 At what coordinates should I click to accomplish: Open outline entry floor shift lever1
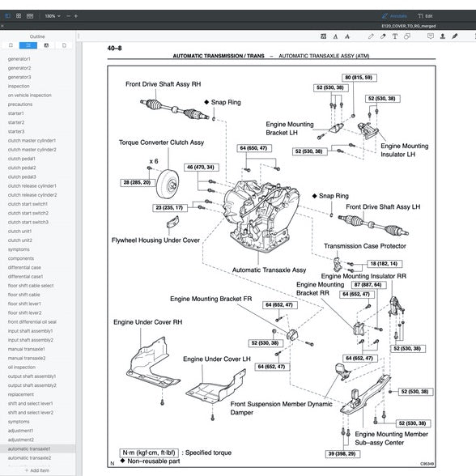(24, 304)
